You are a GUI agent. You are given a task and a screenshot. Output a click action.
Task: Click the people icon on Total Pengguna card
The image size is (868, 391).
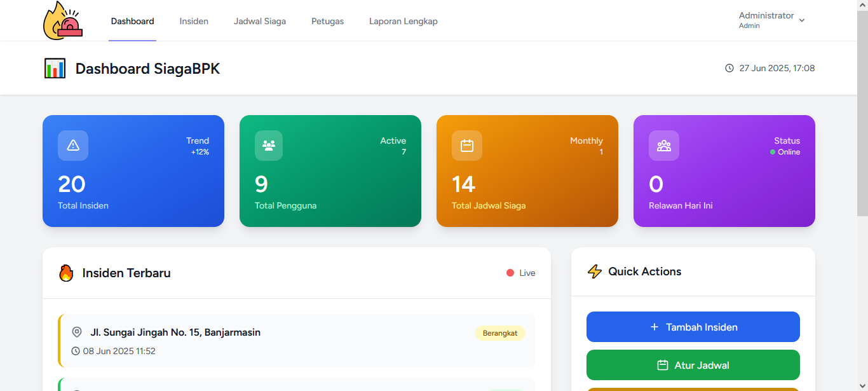[269, 146]
